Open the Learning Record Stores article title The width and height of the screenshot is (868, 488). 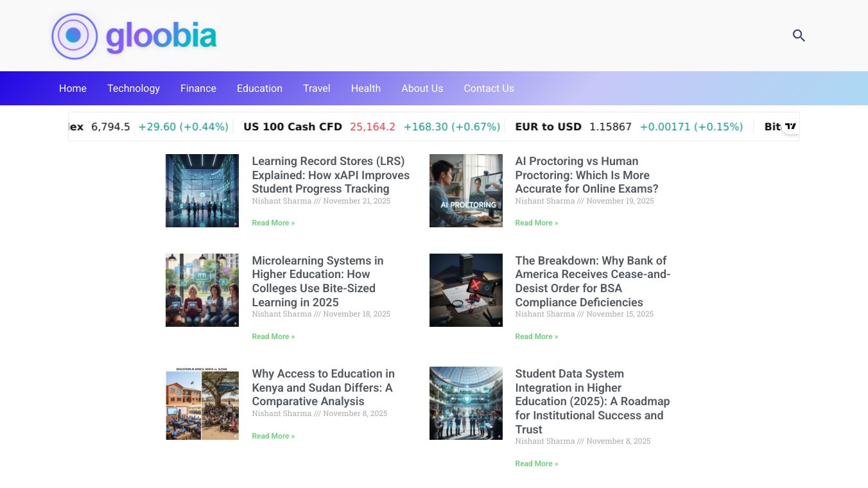pos(331,175)
